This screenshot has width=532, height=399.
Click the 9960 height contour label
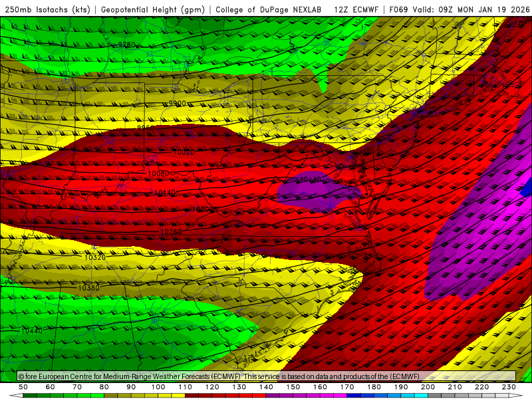(146, 128)
